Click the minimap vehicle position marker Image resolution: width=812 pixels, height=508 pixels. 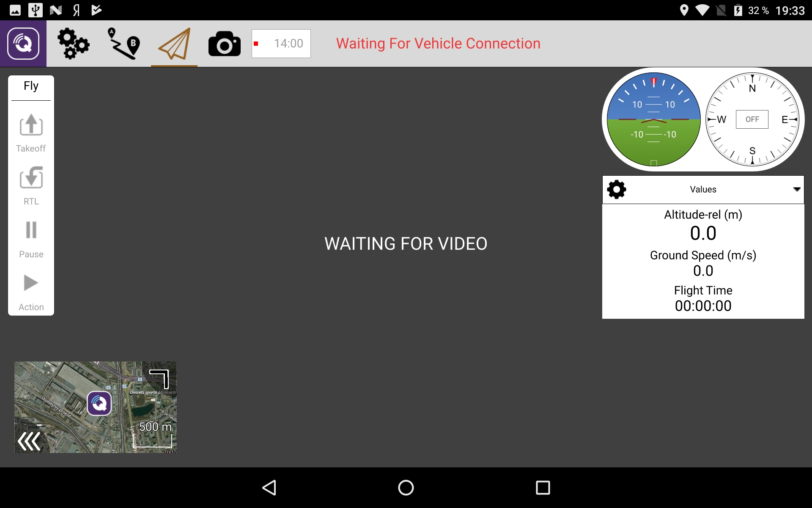click(x=99, y=403)
